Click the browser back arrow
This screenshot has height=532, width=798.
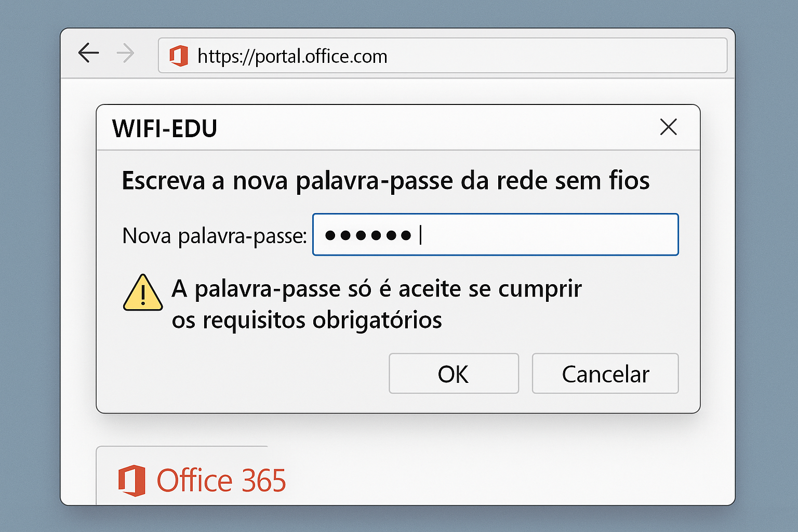click(88, 53)
